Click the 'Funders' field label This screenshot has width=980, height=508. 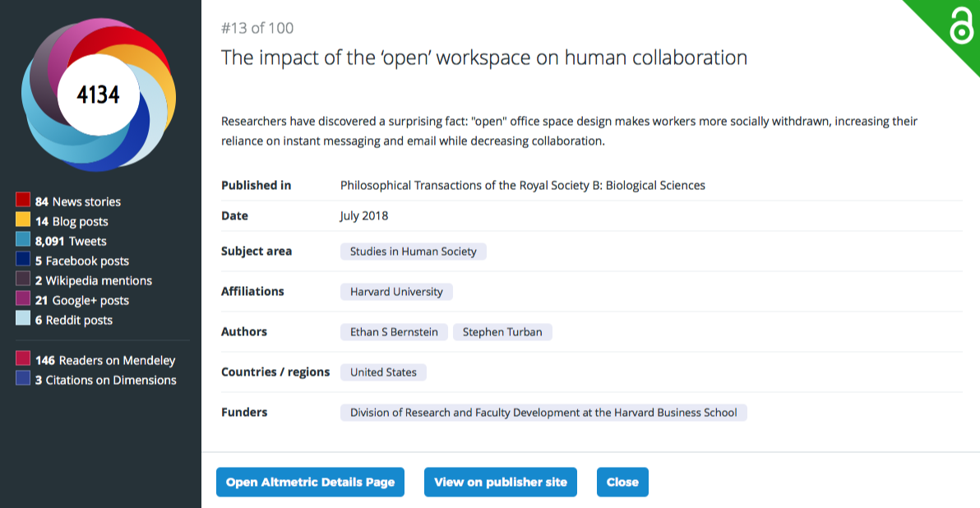(244, 413)
